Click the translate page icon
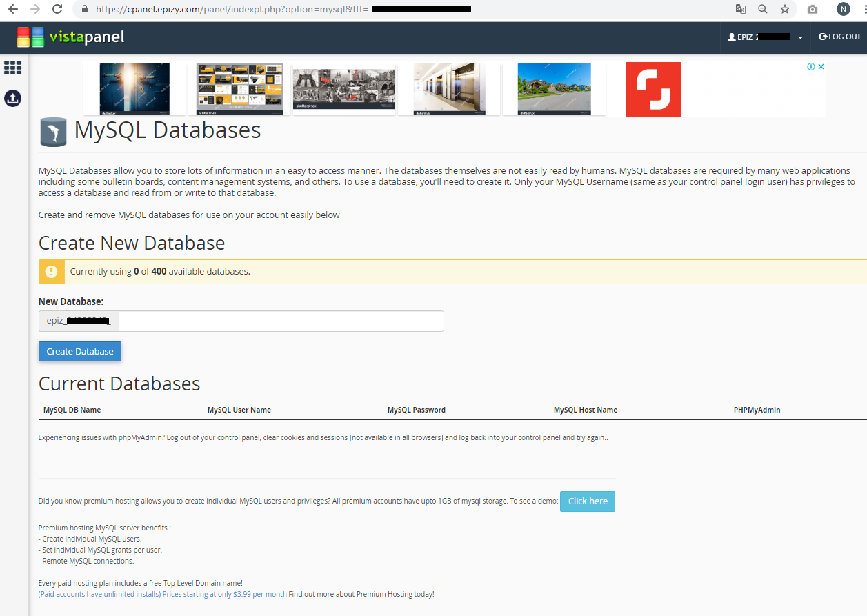 tap(740, 9)
